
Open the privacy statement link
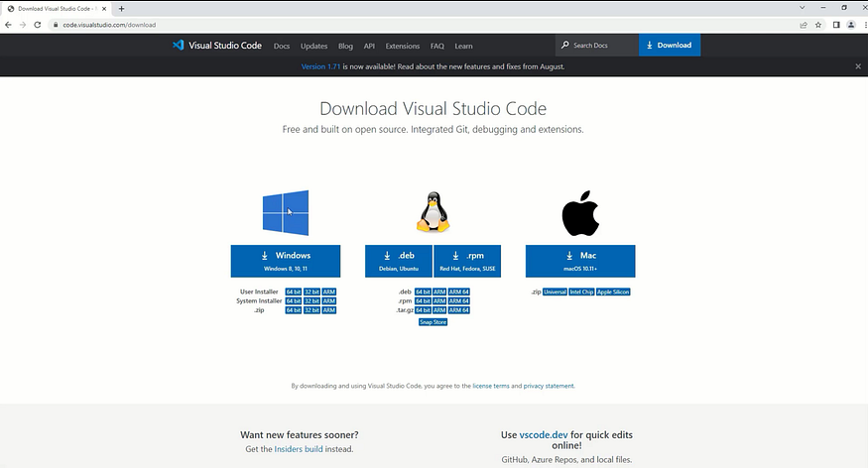point(549,386)
